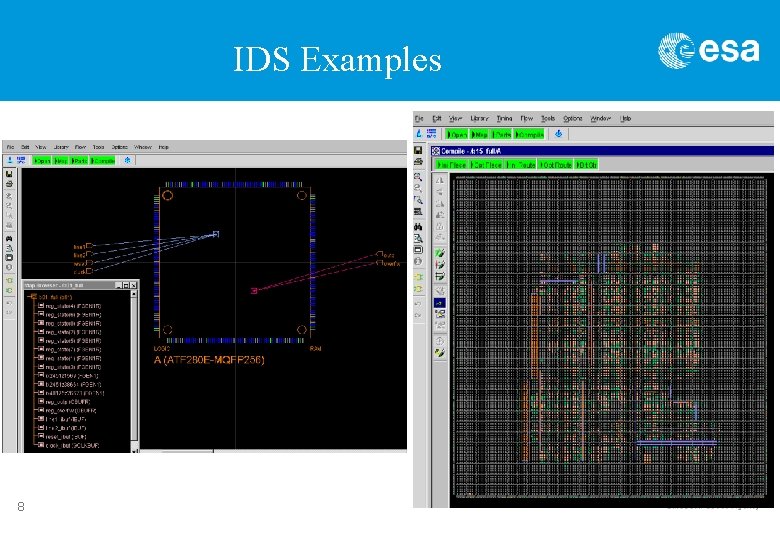Click the zoom area icon in the right window sidebar

coord(418,200)
